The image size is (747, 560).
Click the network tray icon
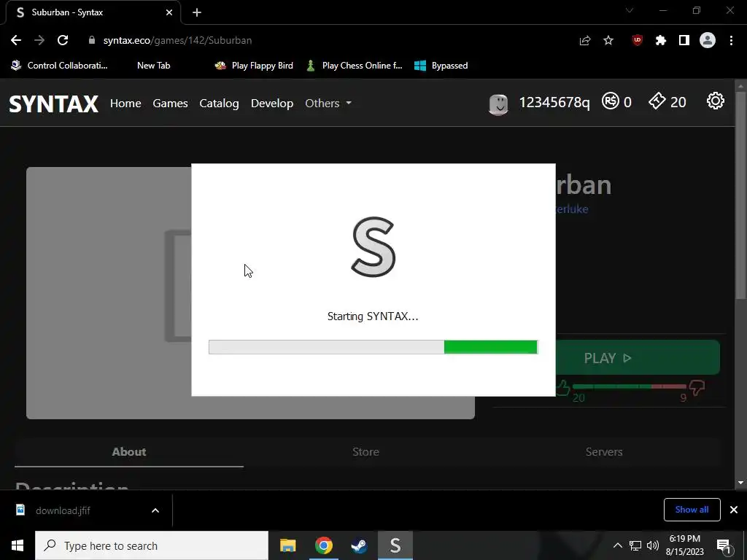pyautogui.click(x=635, y=545)
